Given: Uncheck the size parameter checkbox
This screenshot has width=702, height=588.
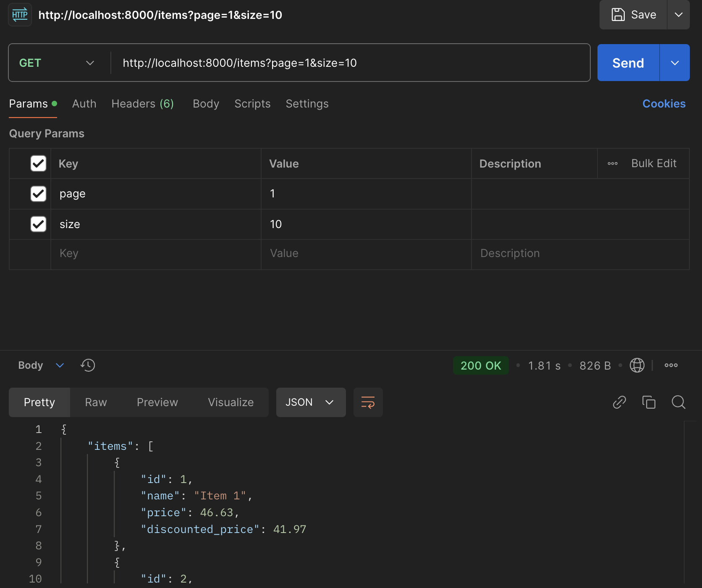Looking at the screenshot, I should [x=38, y=224].
